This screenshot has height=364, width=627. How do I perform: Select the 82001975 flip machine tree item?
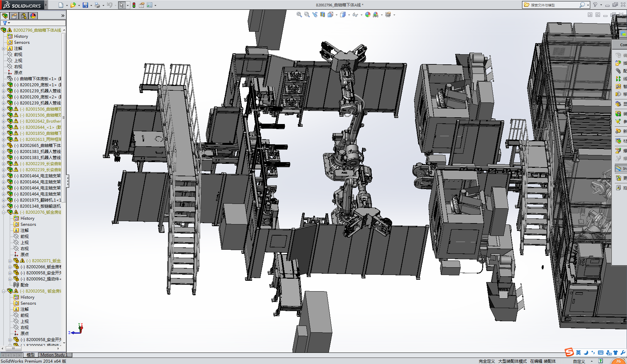coord(40,200)
